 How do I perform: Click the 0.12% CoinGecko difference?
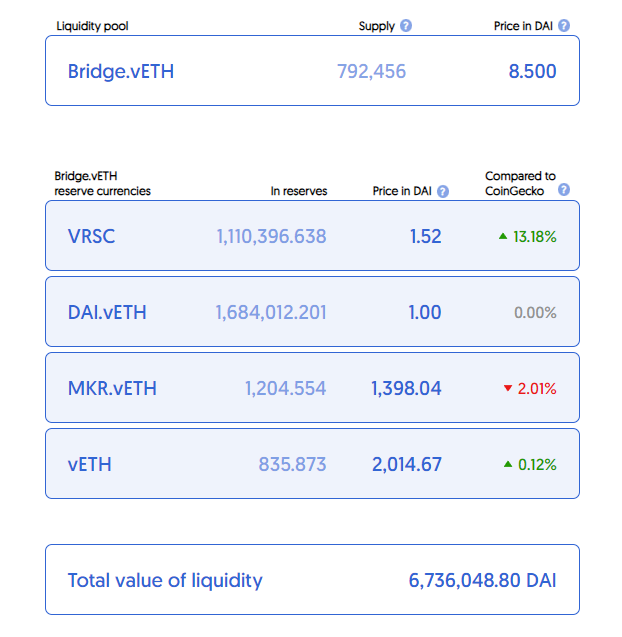click(537, 464)
